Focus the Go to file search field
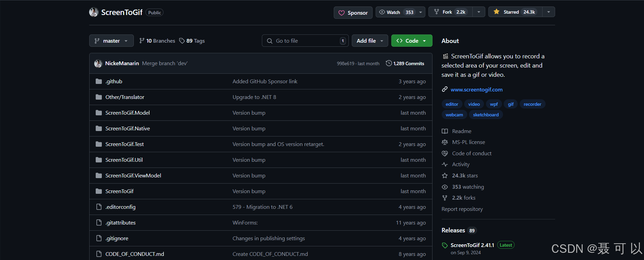 [x=305, y=41]
